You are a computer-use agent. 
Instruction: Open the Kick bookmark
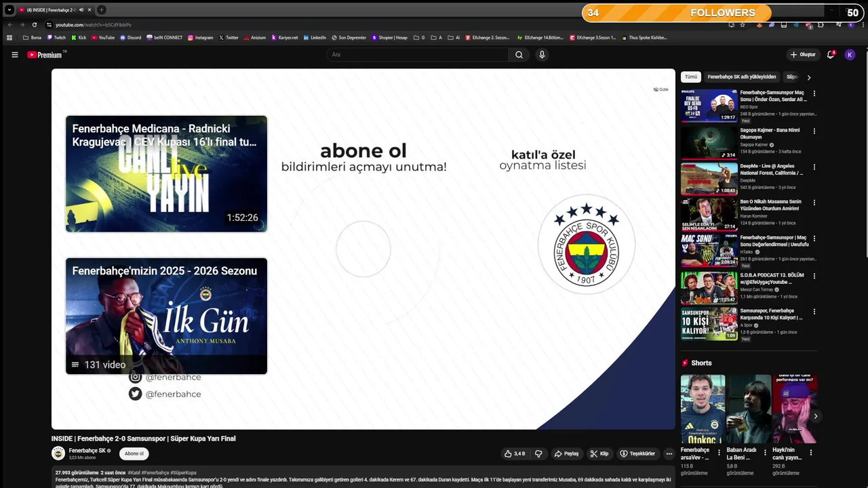[x=79, y=38]
